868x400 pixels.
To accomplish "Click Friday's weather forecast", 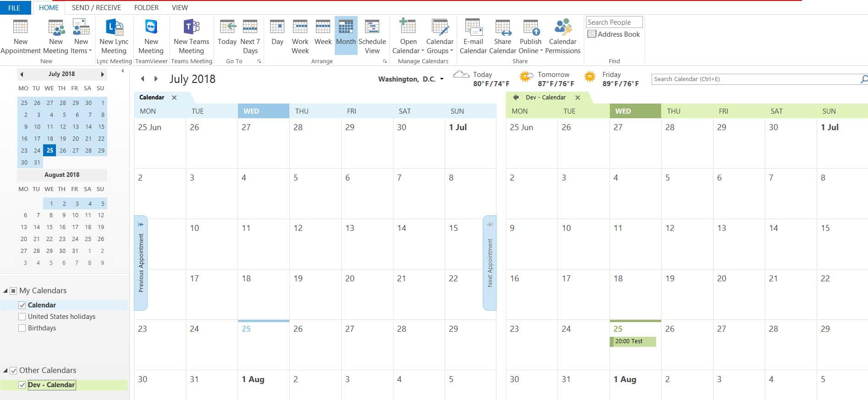I will pyautogui.click(x=611, y=79).
